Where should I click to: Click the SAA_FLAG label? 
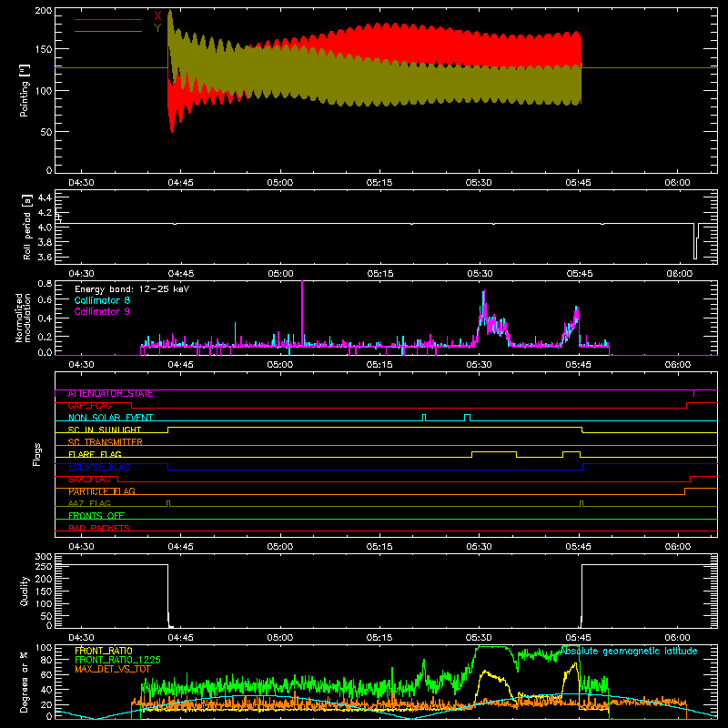click(89, 480)
